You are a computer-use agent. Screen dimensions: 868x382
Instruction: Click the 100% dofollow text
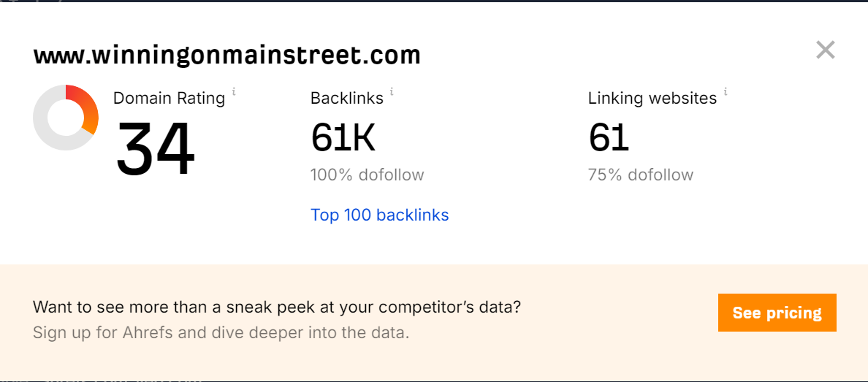coord(367,175)
